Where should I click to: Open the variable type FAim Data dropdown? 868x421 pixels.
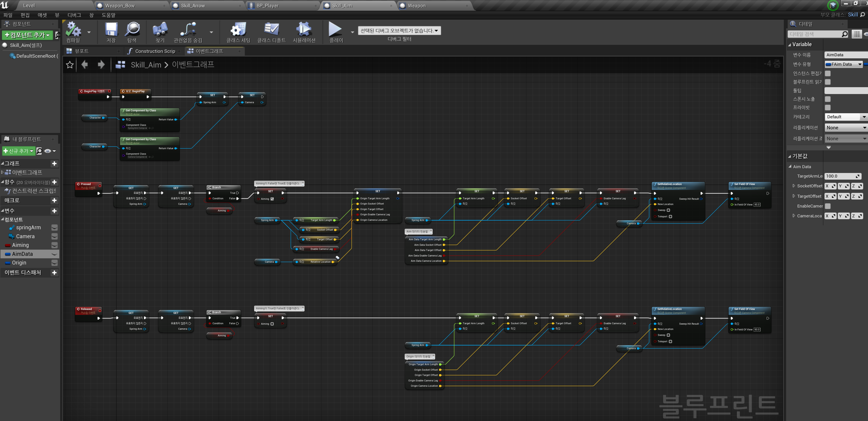(x=844, y=64)
